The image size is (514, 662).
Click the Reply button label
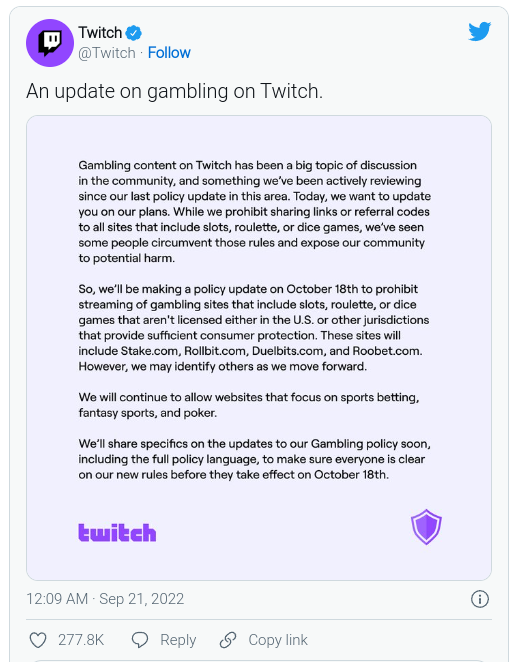(178, 640)
